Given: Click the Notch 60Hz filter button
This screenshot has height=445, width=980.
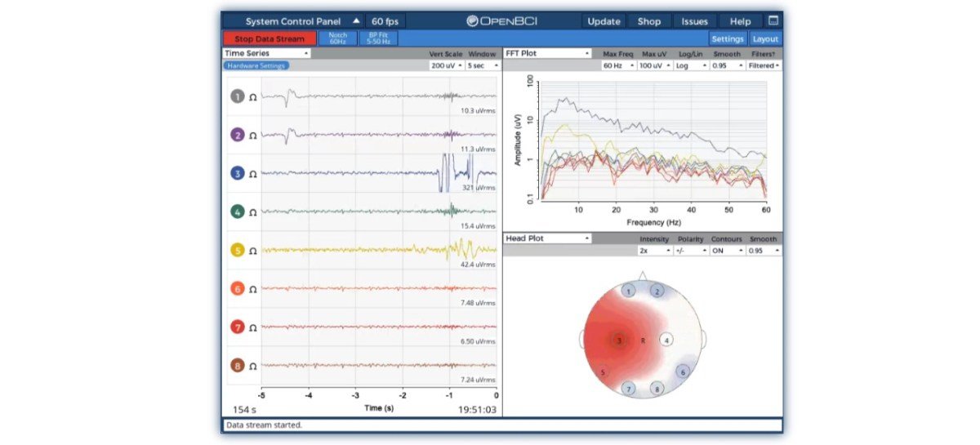Looking at the screenshot, I should click(337, 38).
